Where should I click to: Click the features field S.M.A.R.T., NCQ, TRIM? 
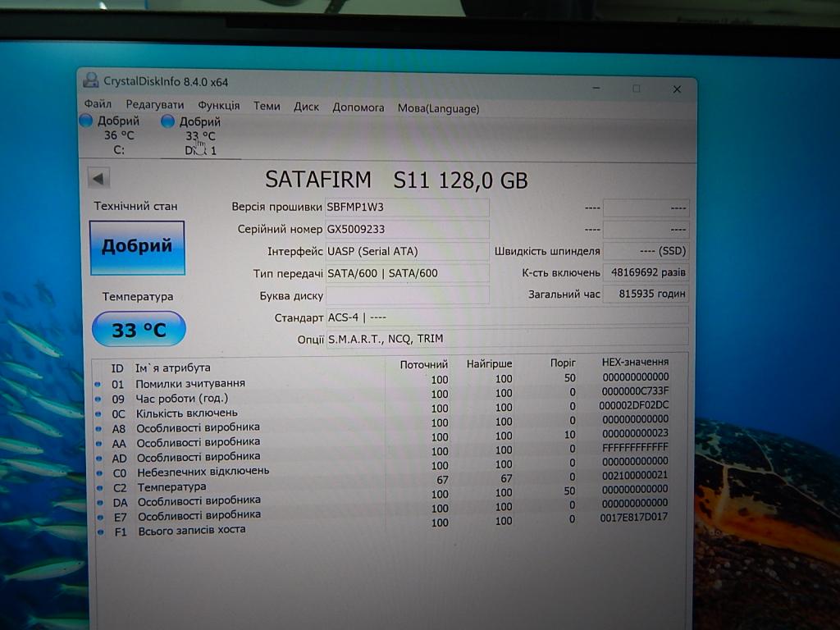pyautogui.click(x=507, y=339)
